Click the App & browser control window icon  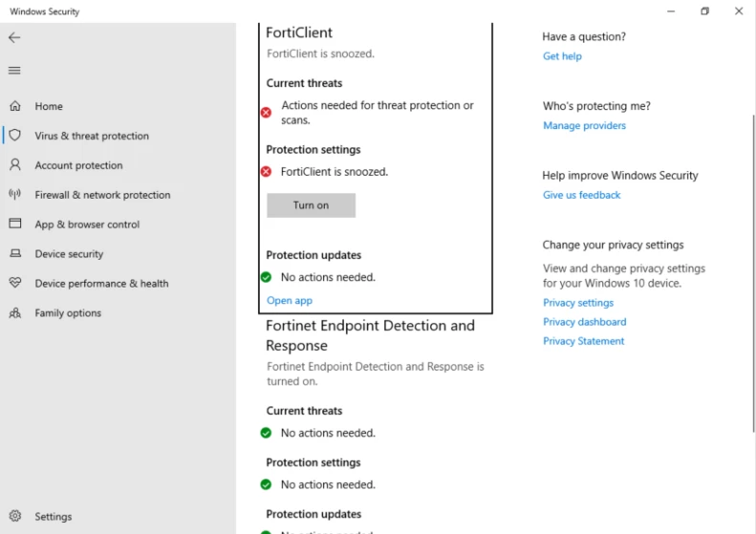click(15, 224)
